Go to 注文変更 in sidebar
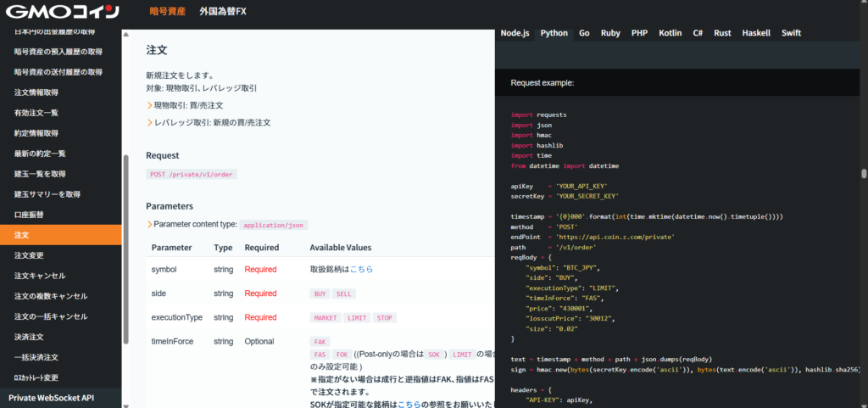This screenshot has height=408, width=868. [29, 255]
